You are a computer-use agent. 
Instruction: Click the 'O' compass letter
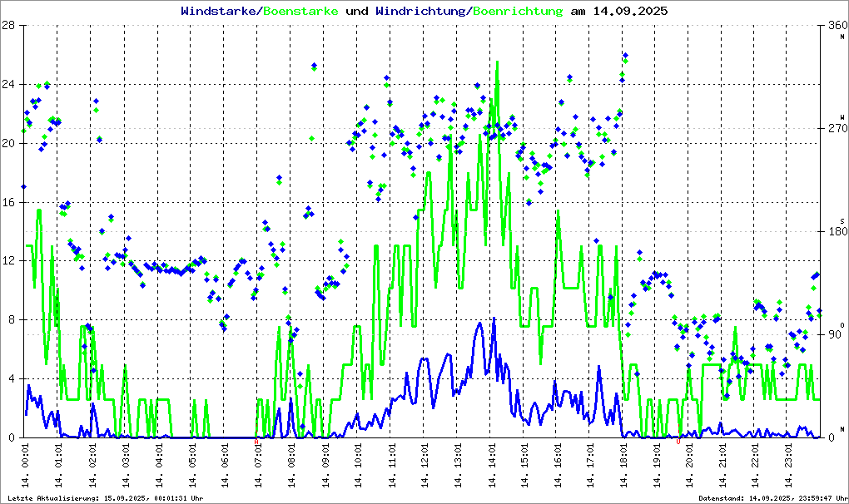pos(842,325)
